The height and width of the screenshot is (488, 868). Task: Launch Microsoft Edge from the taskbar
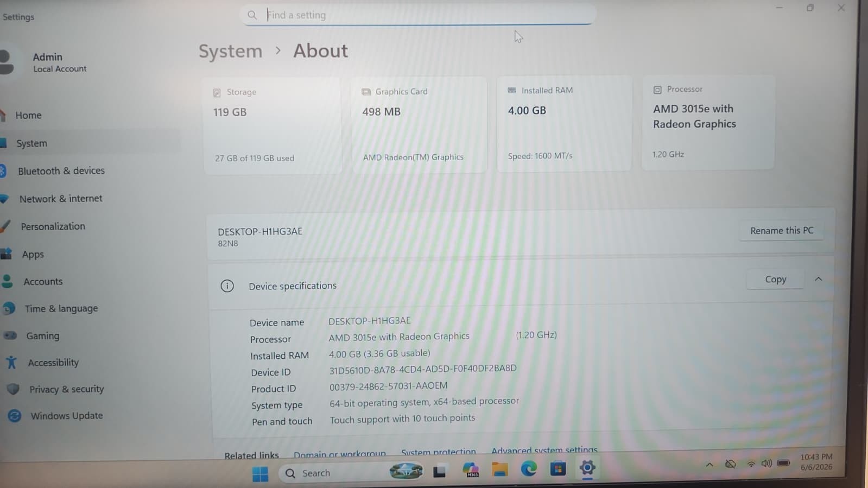click(x=529, y=468)
